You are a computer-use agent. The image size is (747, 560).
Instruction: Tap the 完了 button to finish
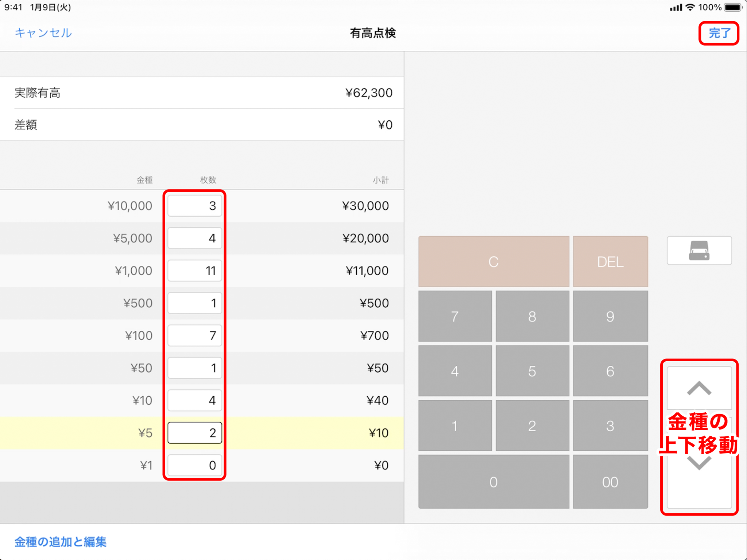pyautogui.click(x=719, y=33)
